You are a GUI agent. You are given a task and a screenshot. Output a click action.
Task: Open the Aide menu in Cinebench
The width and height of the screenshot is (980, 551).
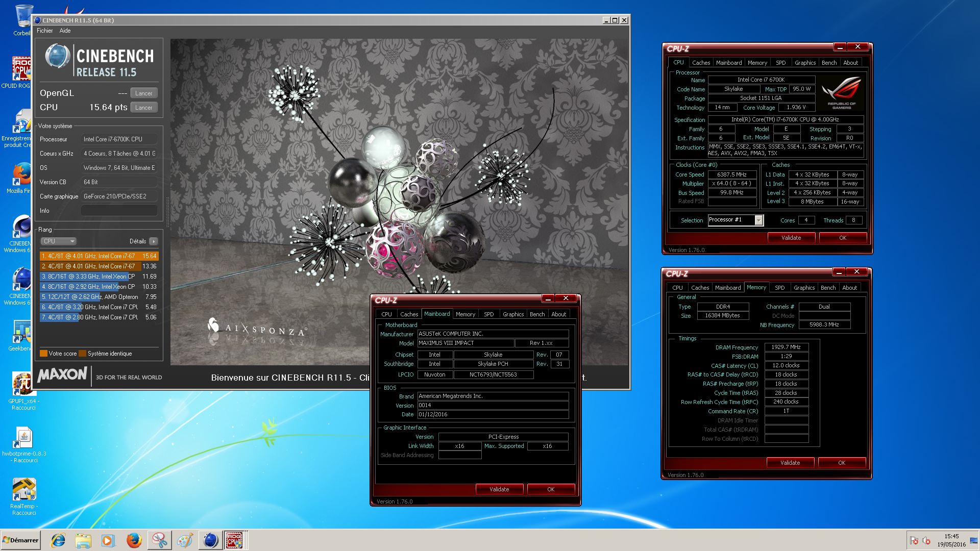pos(65,31)
